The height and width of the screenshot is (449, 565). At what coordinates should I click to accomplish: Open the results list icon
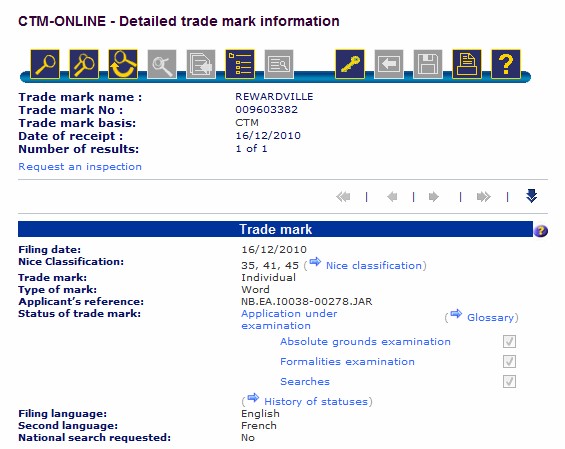click(240, 65)
